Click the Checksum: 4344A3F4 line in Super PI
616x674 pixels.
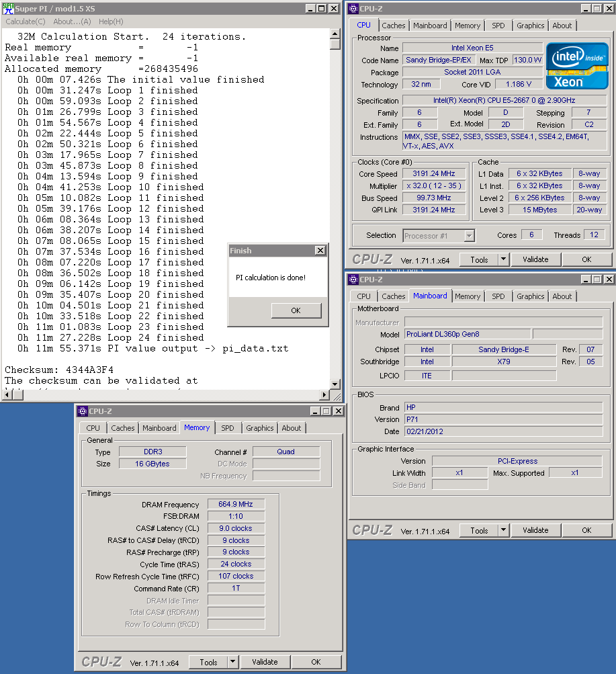59,370
